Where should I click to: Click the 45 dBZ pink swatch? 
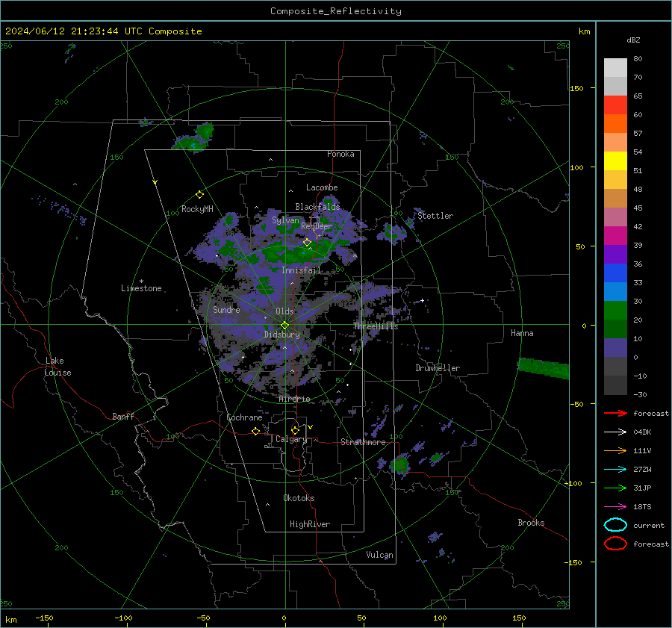point(615,217)
